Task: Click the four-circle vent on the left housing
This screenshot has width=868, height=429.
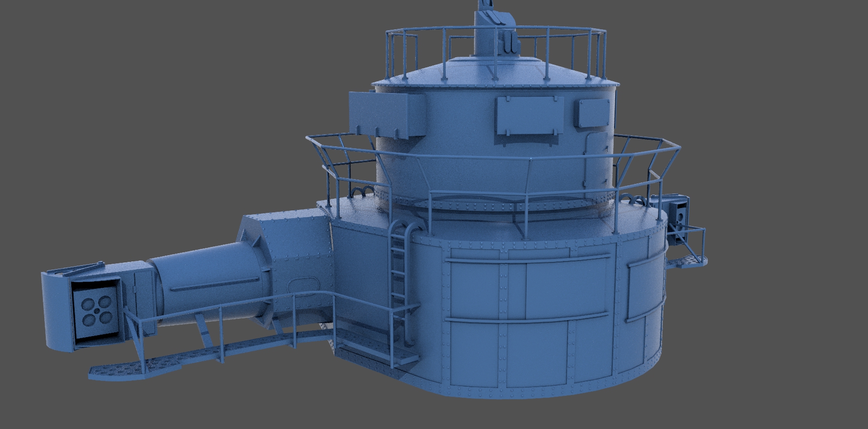Action: (x=97, y=311)
